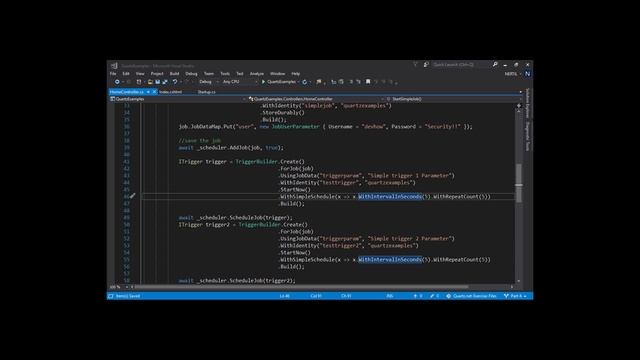The image size is (640, 360).
Task: Open the Help menu
Action: tap(296, 74)
